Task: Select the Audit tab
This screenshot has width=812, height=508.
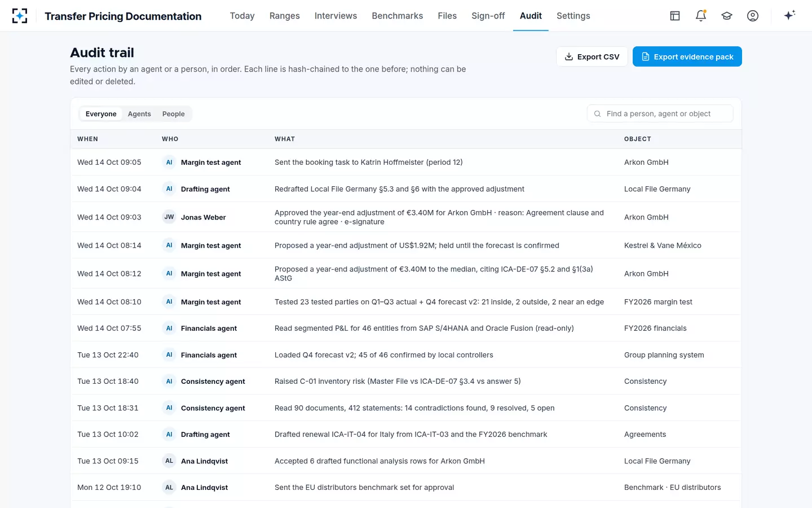Action: tap(531, 16)
